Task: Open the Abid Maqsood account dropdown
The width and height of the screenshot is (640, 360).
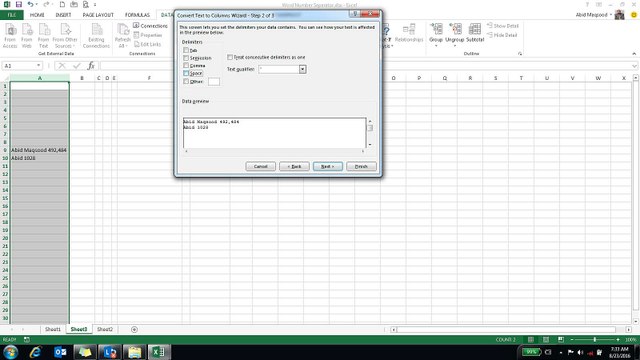Action: point(611,15)
